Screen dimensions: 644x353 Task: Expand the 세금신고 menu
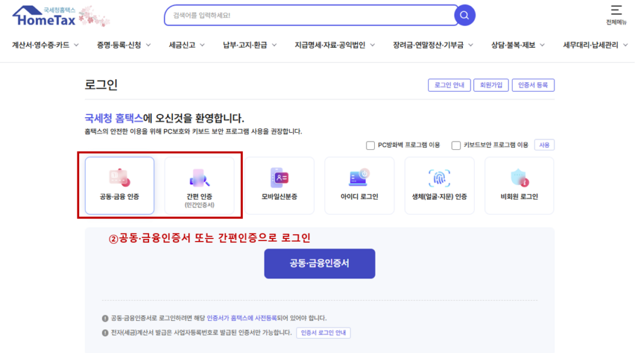click(x=186, y=45)
